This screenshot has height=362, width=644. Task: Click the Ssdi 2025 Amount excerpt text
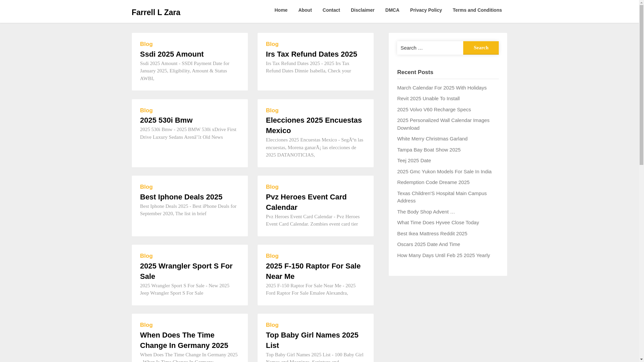[x=185, y=71]
